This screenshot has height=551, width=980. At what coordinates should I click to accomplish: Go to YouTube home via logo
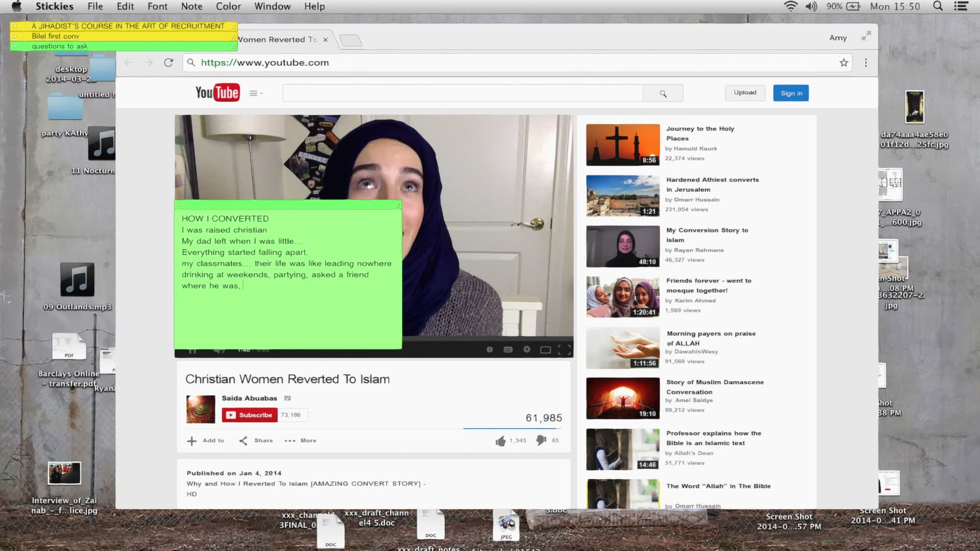(217, 92)
